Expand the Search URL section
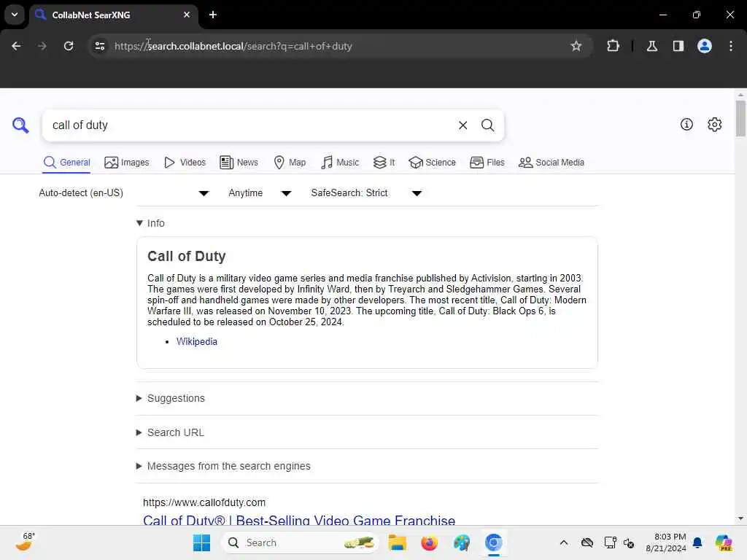 coord(170,432)
